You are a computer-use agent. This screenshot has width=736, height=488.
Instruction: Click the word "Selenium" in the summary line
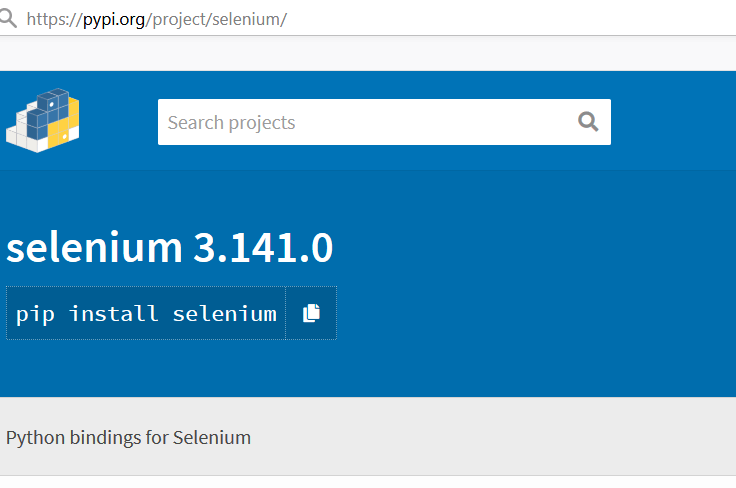[212, 437]
